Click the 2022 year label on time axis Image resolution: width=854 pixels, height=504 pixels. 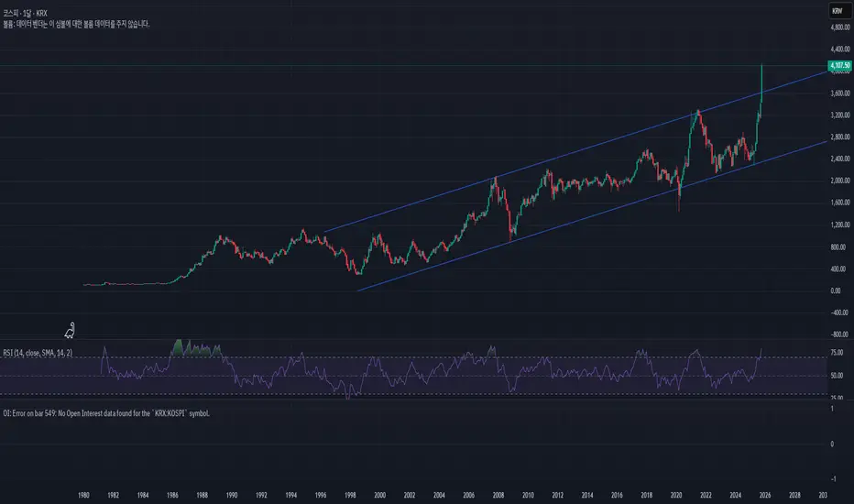[x=706, y=495]
